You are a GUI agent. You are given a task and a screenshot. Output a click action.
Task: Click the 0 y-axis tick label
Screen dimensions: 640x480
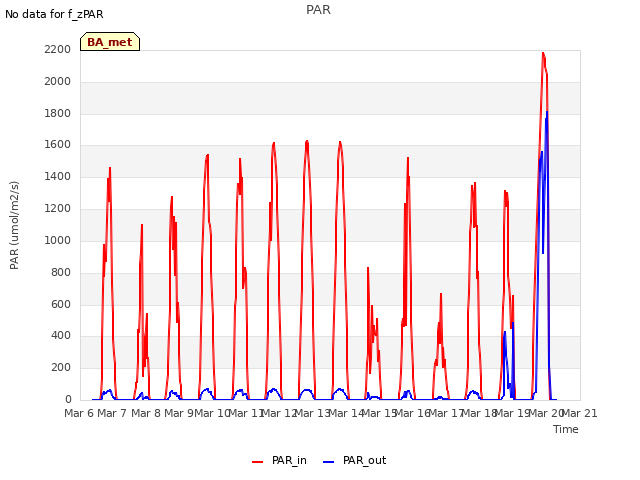pyautogui.click(x=68, y=399)
